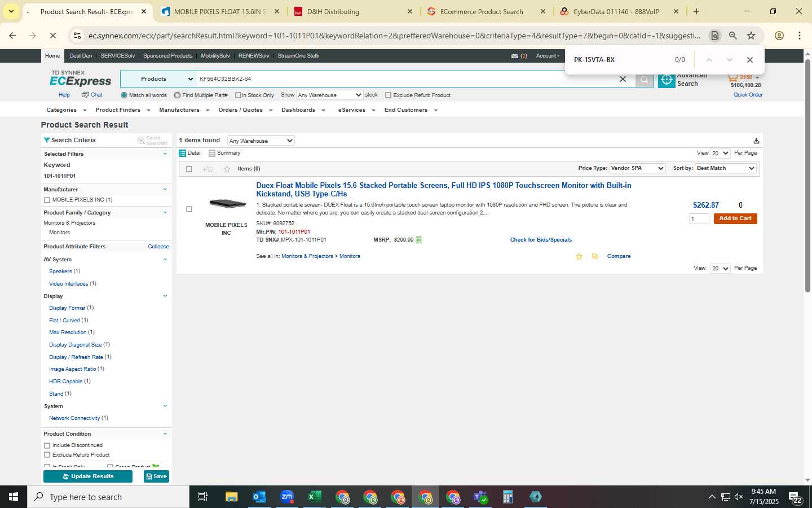Open Saved Searches icon

[141, 141]
